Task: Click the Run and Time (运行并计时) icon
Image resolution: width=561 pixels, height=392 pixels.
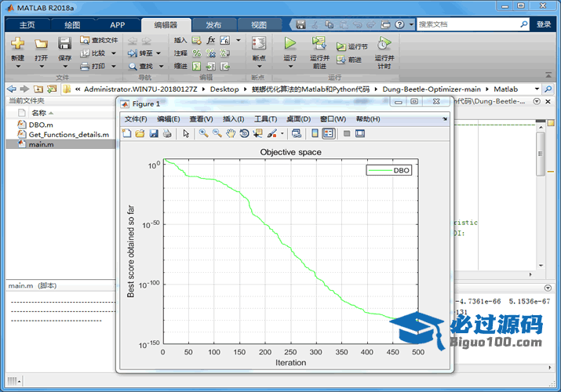Action: point(384,43)
